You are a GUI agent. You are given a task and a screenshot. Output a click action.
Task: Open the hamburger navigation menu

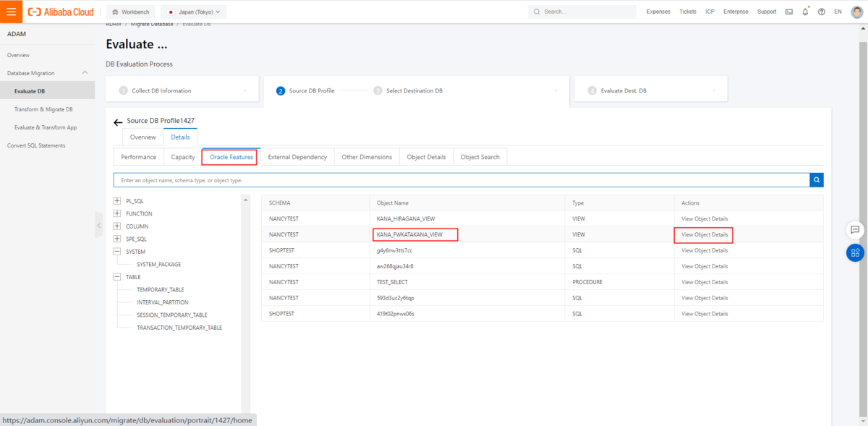(x=11, y=12)
